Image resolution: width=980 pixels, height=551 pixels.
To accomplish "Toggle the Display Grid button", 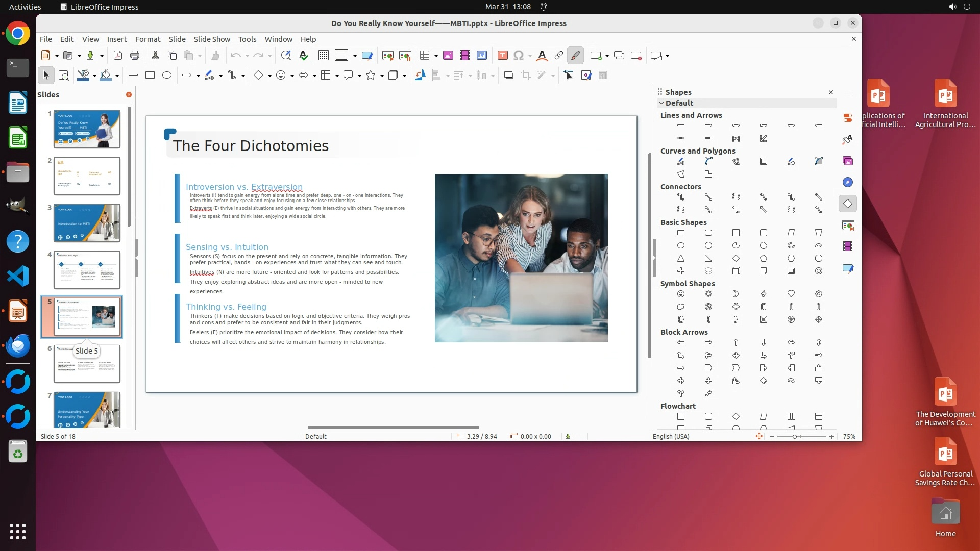I will tap(323, 56).
